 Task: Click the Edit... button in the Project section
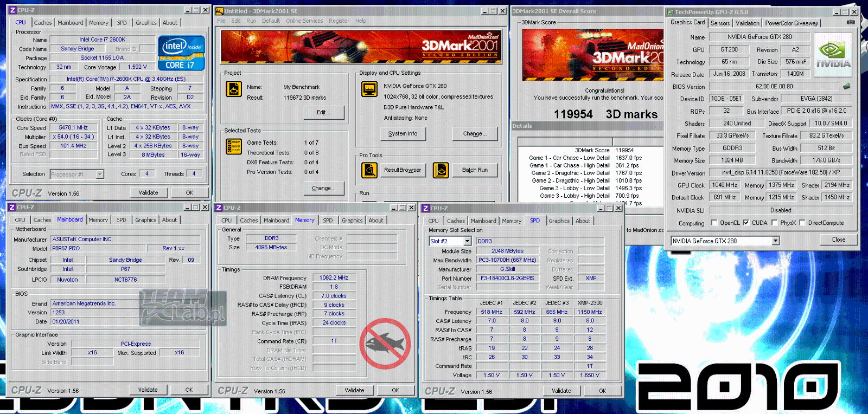[x=323, y=112]
